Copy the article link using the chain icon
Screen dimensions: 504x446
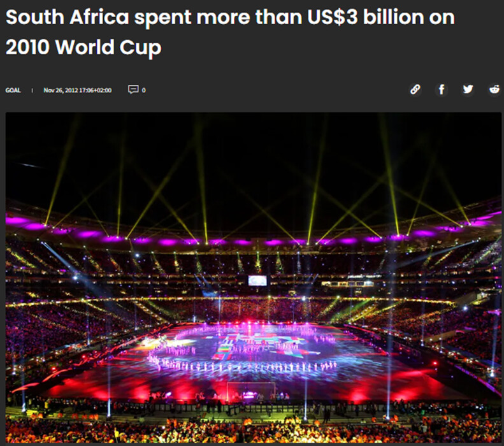click(x=415, y=90)
